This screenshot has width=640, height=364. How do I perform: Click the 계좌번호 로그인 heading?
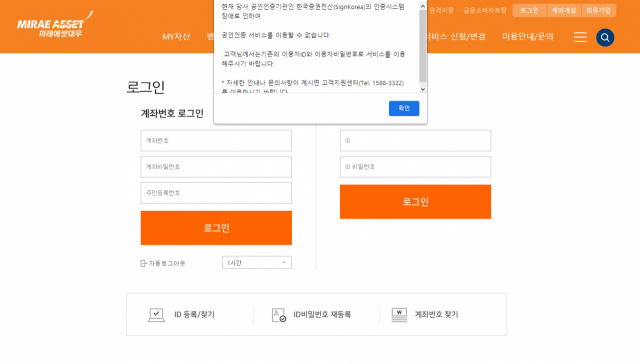[x=172, y=113]
